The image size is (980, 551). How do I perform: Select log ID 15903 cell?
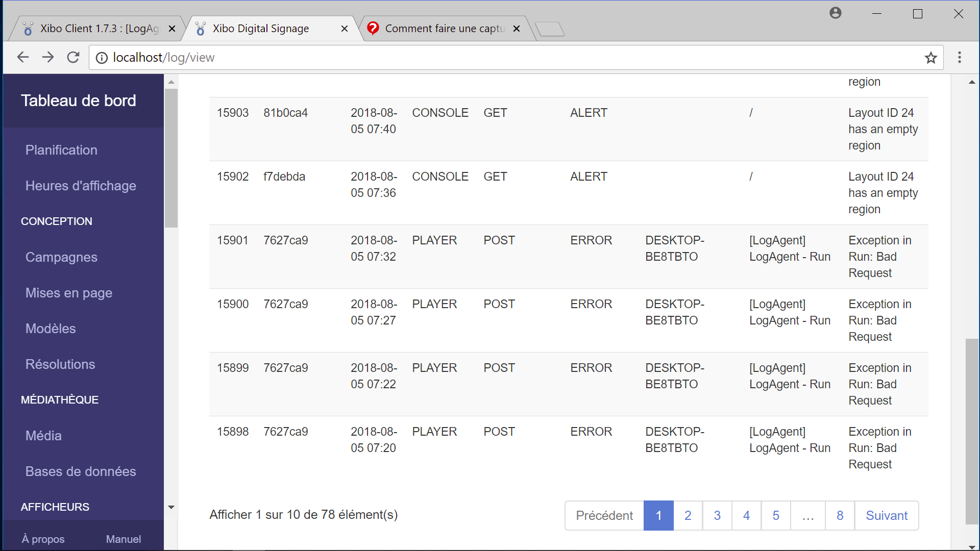233,113
